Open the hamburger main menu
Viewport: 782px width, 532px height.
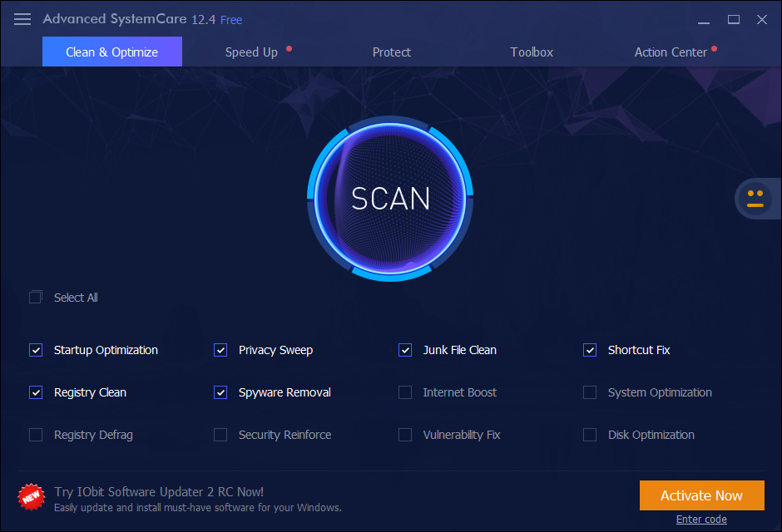point(22,19)
